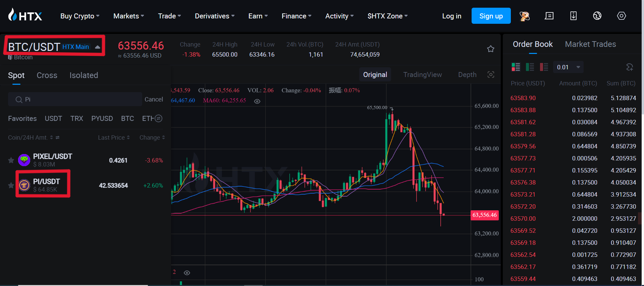
Task: Click the search magnifier icon
Action: [x=19, y=99]
